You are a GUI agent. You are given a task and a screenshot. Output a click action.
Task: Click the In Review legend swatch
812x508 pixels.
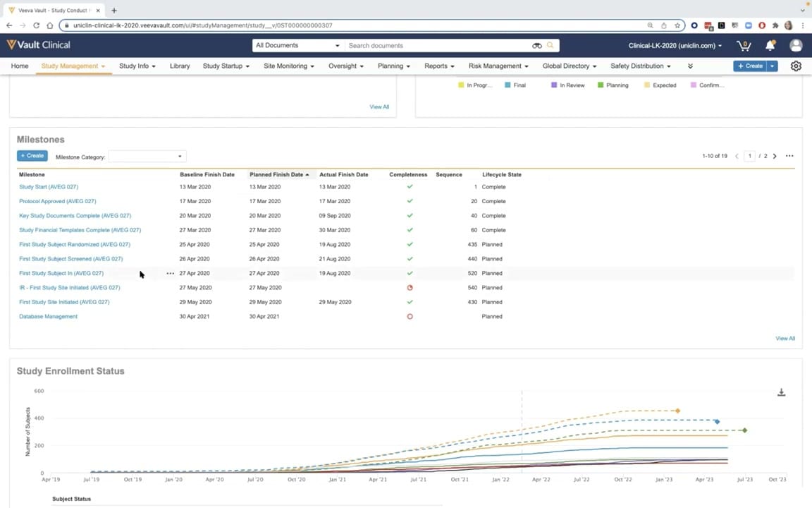[554, 85]
